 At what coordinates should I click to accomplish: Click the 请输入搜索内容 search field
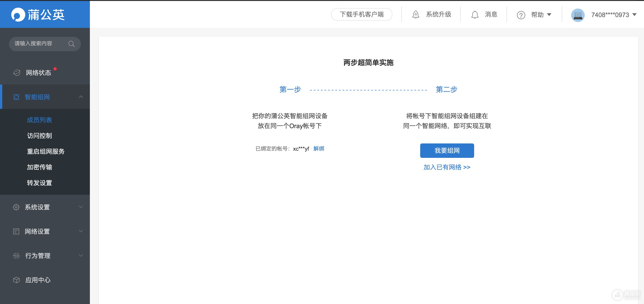[45, 44]
